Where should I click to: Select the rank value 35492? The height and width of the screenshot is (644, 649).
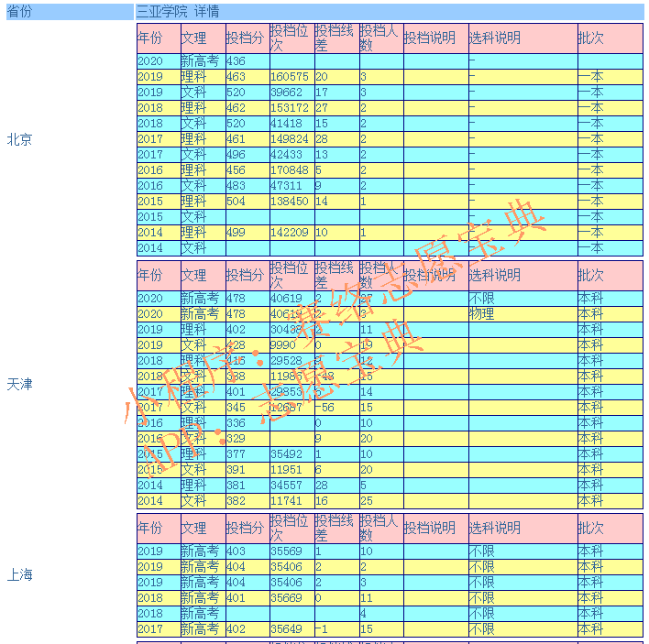tap(286, 454)
